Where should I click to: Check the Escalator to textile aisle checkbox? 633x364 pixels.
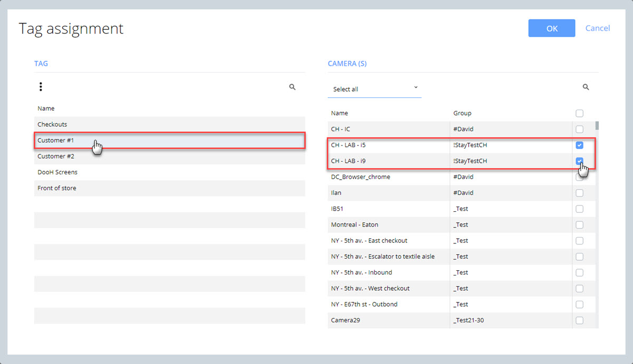coord(580,257)
